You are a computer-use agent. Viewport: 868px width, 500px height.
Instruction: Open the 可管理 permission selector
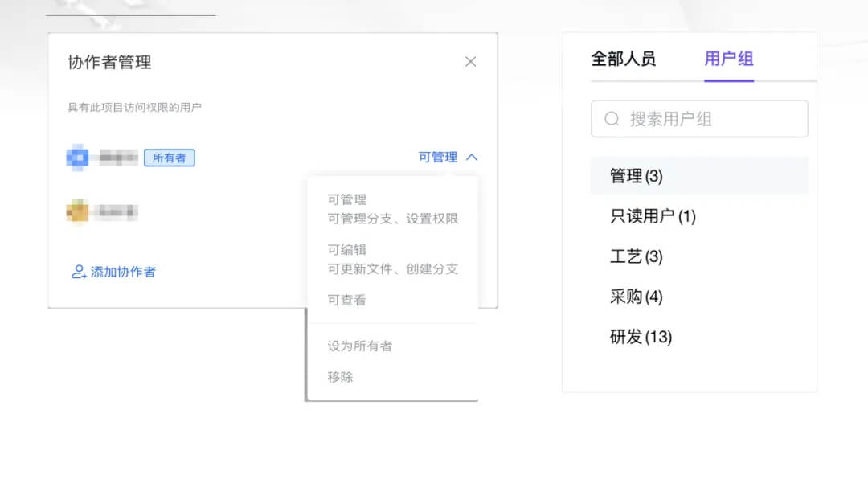click(x=440, y=157)
